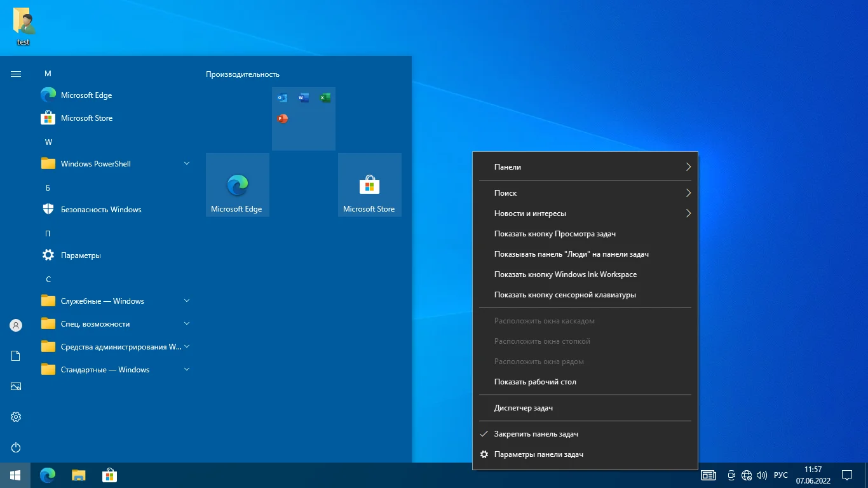Viewport: 868px width, 488px height.
Task: Click the volume icon in system tray
Action: (762, 475)
